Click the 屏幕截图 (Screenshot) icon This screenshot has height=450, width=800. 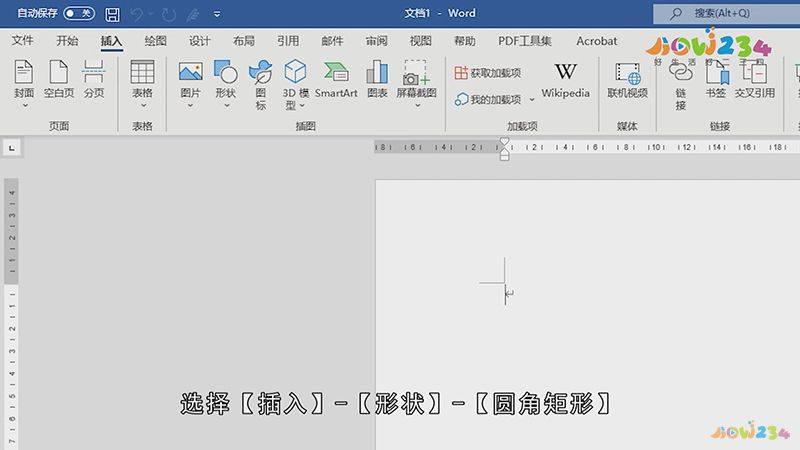coord(416,72)
